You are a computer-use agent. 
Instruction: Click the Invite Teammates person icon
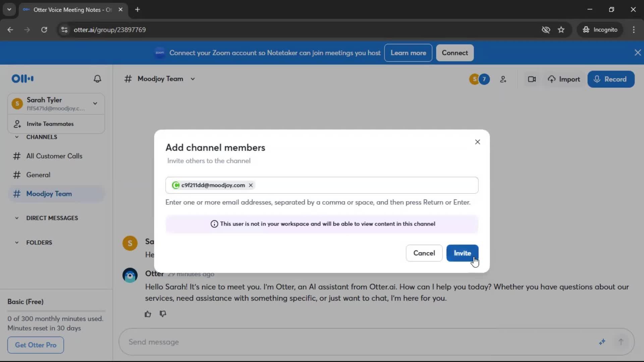coord(17,124)
